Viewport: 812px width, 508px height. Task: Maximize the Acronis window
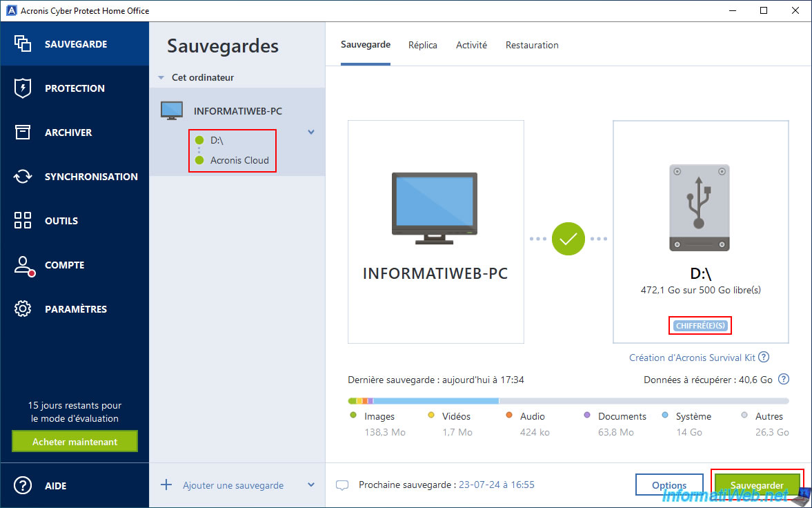[764, 10]
